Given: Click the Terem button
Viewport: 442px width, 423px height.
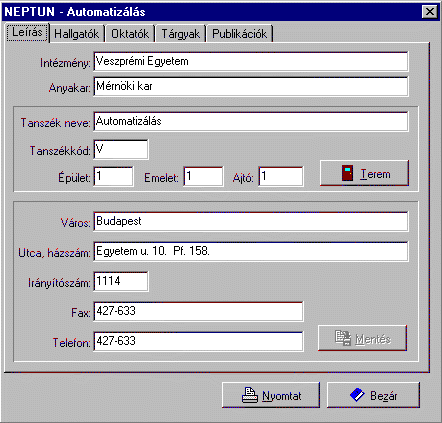Looking at the screenshot, I should (364, 173).
